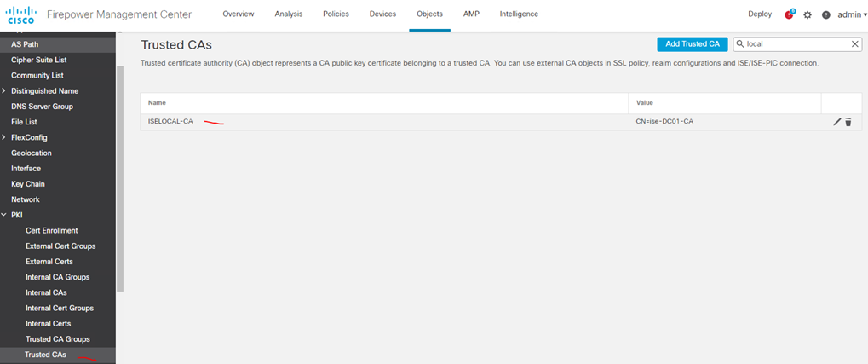This screenshot has width=868, height=364.
Task: Click the Cisco logo
Action: click(20, 14)
